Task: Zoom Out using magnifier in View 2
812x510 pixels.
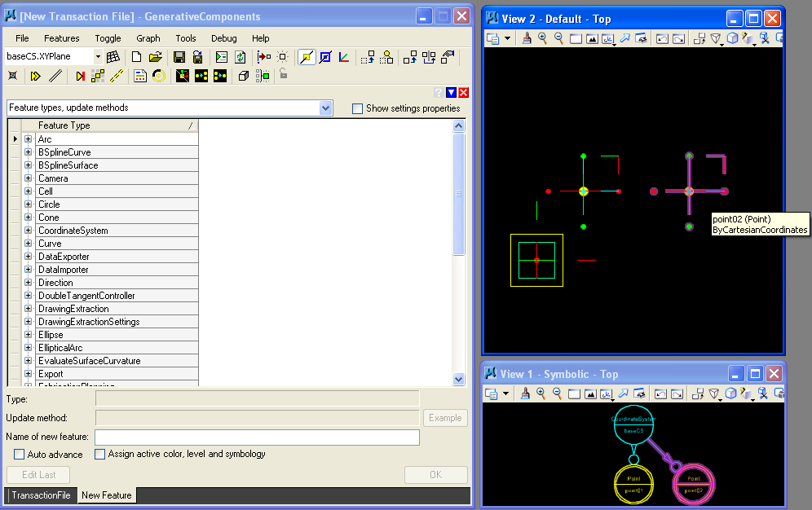Action: [558, 38]
